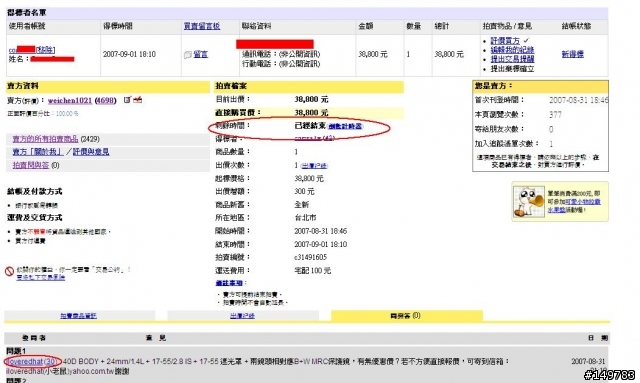Click the 備註事項 notes link
Image resolution: width=640 pixels, height=383 pixels.
229,283
